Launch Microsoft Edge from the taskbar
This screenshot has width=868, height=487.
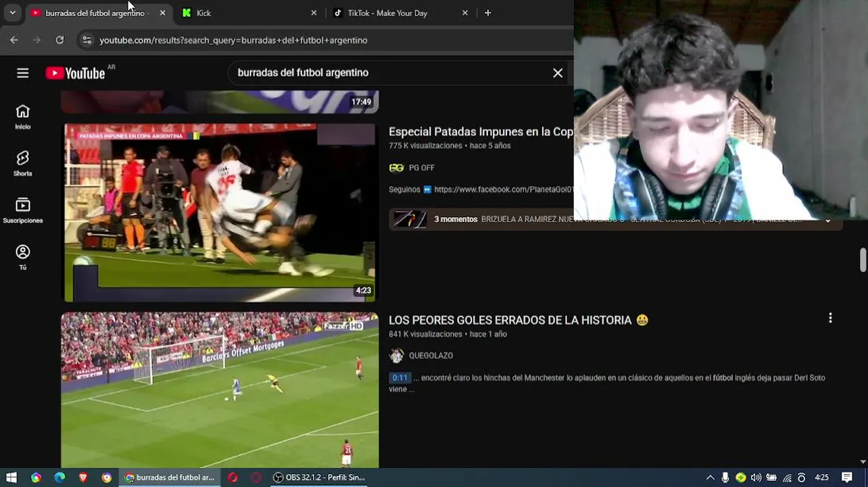pyautogui.click(x=59, y=478)
